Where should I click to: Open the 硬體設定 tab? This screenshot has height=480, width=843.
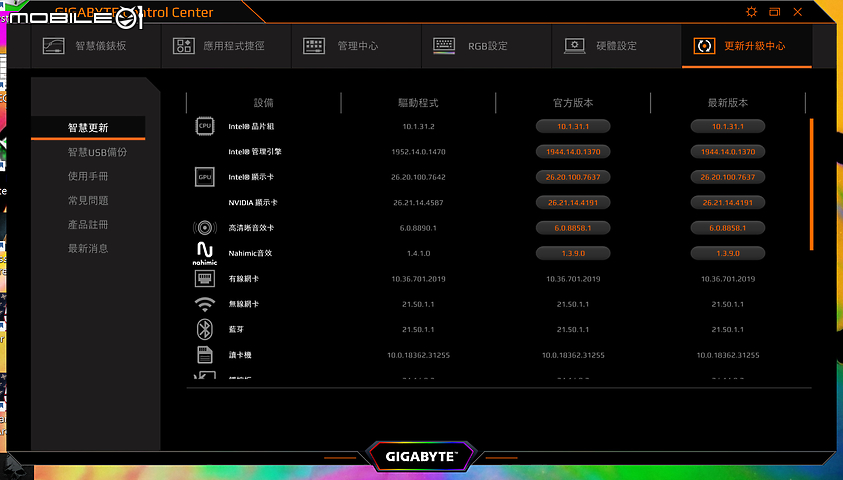pos(617,46)
